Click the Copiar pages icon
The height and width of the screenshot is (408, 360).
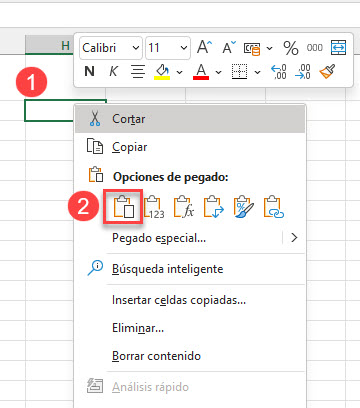[95, 146]
